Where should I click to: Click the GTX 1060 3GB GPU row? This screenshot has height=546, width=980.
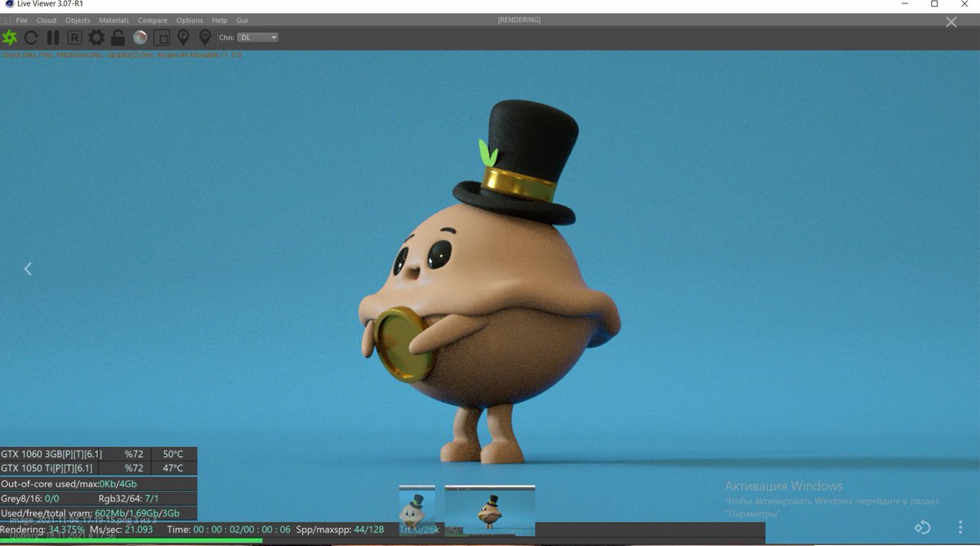click(x=99, y=454)
